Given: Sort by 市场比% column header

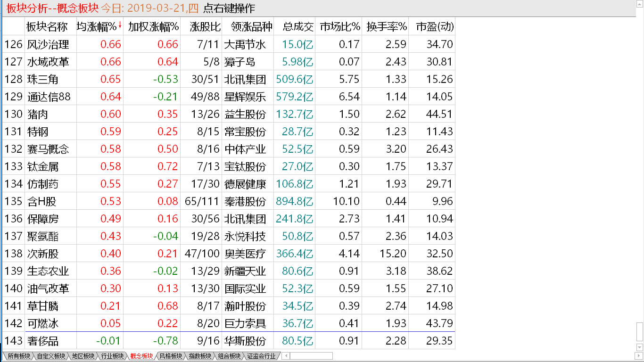Looking at the screenshot, I should 339,27.
